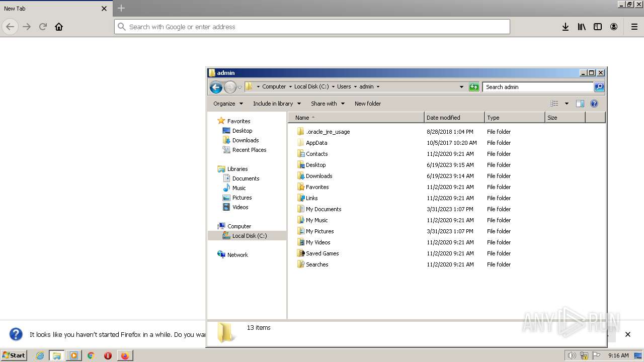644x362 pixels.
Task: Expand the arrow right of Computer breadcrumb
Action: [x=290, y=86]
